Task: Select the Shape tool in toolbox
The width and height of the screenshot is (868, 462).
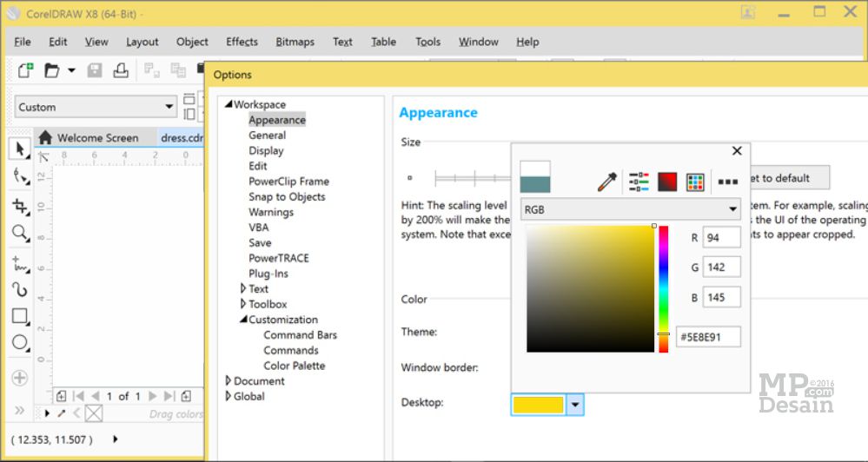Action: (20, 176)
